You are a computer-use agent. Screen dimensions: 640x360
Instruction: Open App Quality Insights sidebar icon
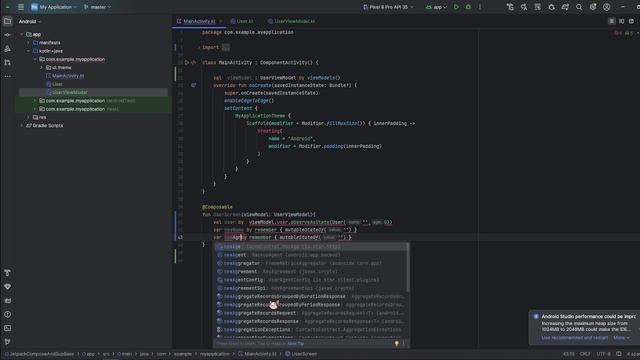coord(7,287)
